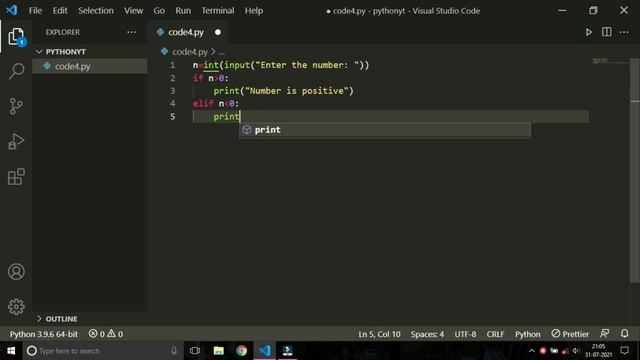Open the Accounts menu icon
Viewport: 640px width, 360px height.
point(16,272)
